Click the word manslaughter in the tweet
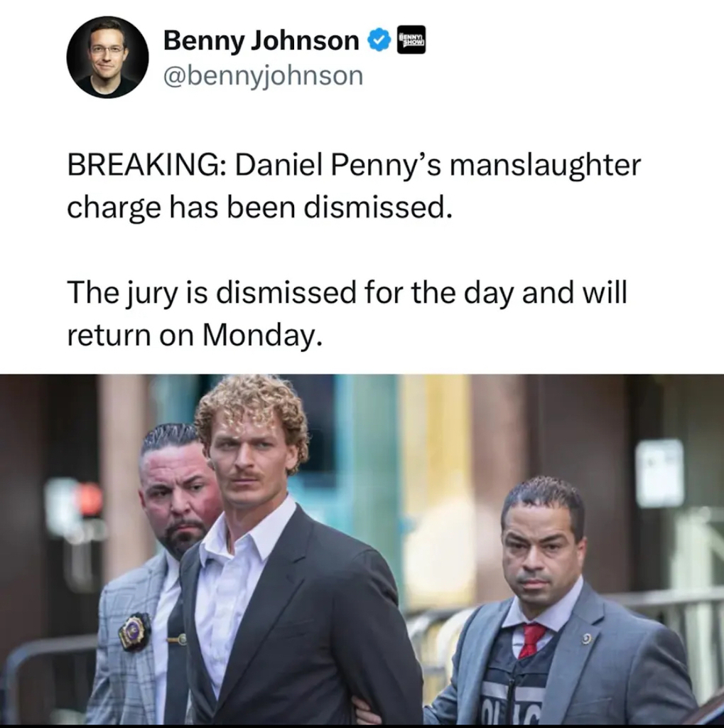The image size is (724, 728). [546, 166]
